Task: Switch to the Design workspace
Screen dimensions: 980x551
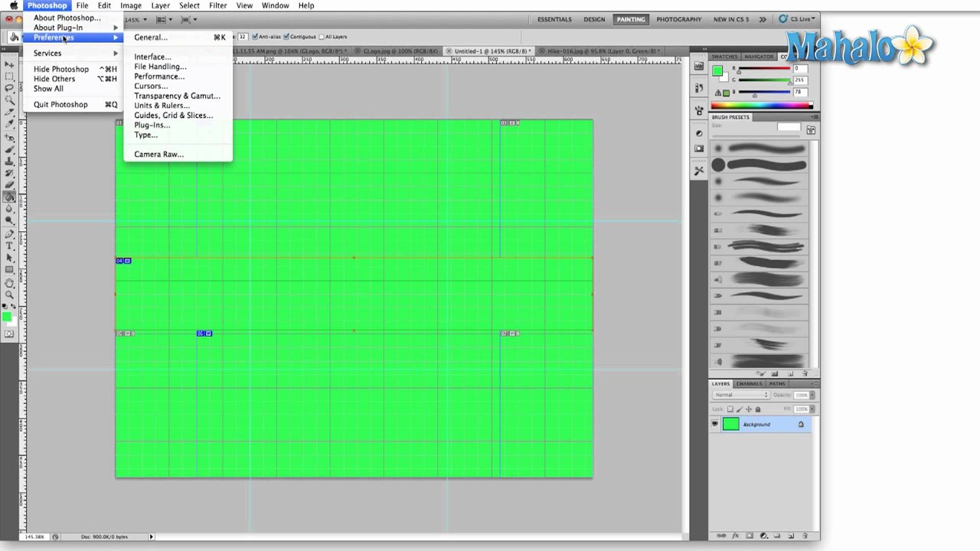Action: [x=594, y=19]
